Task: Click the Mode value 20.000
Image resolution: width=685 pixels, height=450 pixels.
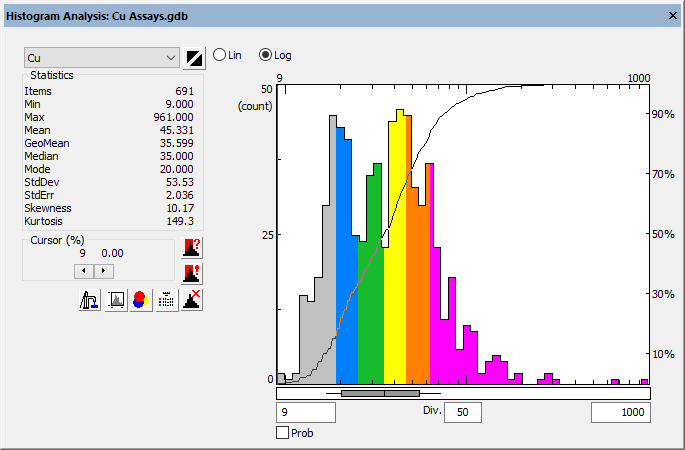Action: (x=176, y=169)
